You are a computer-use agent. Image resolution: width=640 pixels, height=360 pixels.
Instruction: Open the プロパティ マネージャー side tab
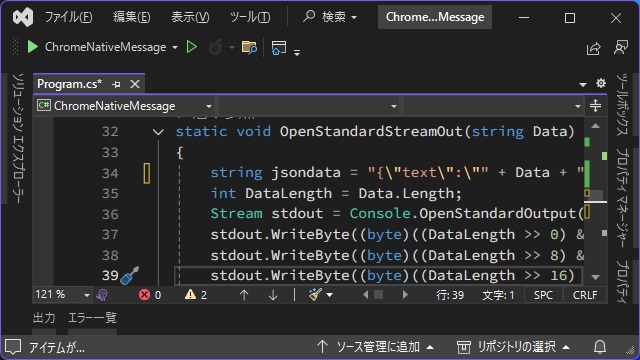[622, 198]
